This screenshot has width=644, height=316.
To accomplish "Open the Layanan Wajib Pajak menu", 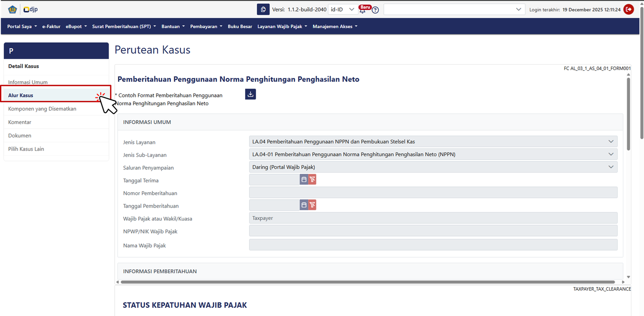I will (282, 27).
